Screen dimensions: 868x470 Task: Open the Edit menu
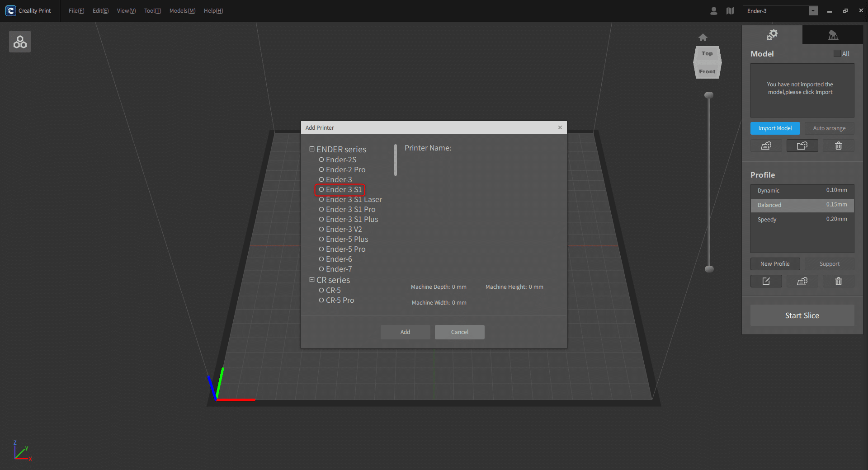pos(100,11)
